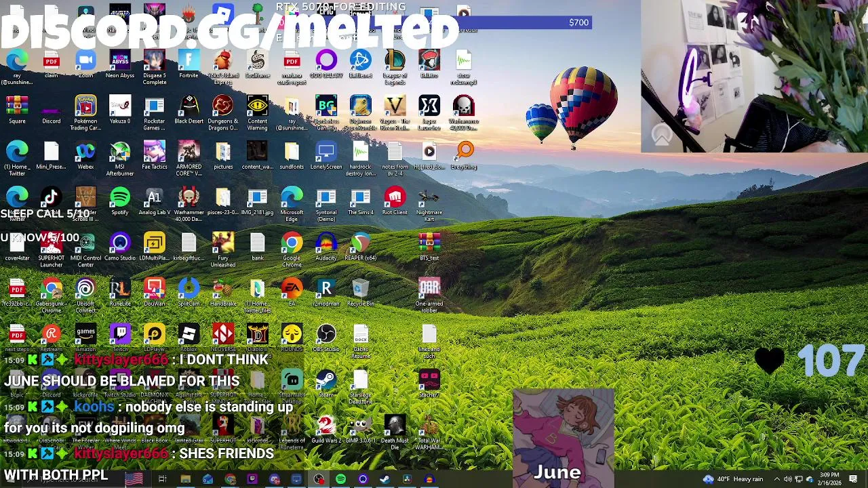Launch Fae Tactics from the desktop
Viewport: 868px width, 488px height.
[155, 156]
